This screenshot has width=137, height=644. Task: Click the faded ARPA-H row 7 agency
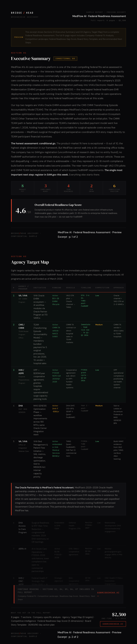[x=22, y=549]
